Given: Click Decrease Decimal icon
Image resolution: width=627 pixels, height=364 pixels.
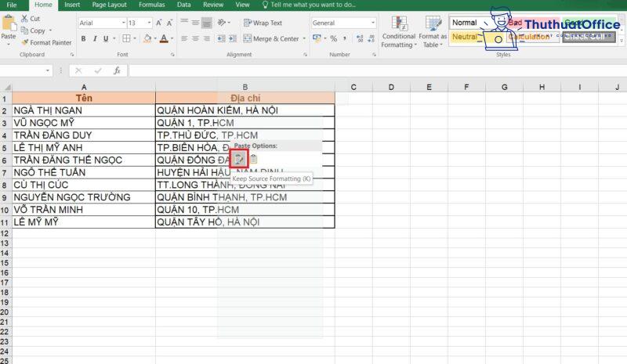Looking at the screenshot, I should 371,38.
